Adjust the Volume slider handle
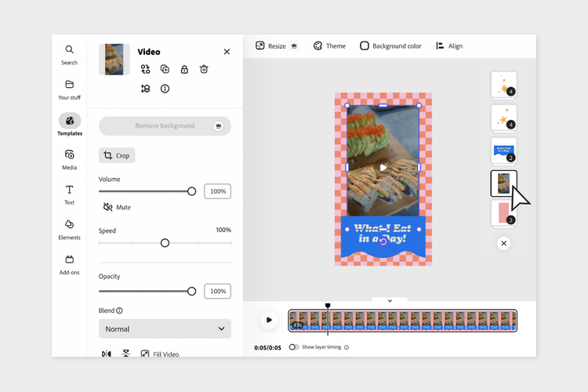588x392 pixels. (191, 191)
